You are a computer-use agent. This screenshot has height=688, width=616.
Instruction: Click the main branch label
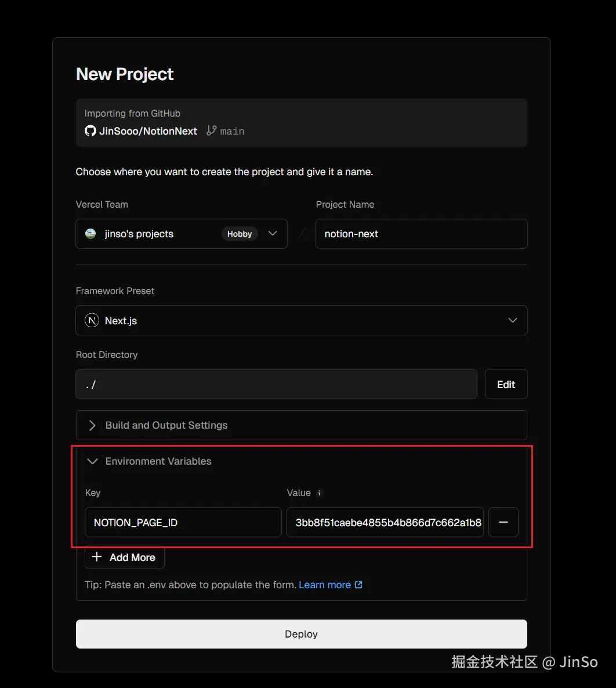(x=232, y=131)
